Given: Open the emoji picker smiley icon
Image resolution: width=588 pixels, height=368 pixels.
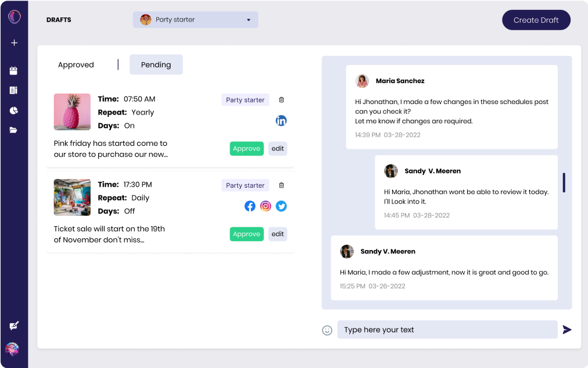Looking at the screenshot, I should tap(327, 330).
